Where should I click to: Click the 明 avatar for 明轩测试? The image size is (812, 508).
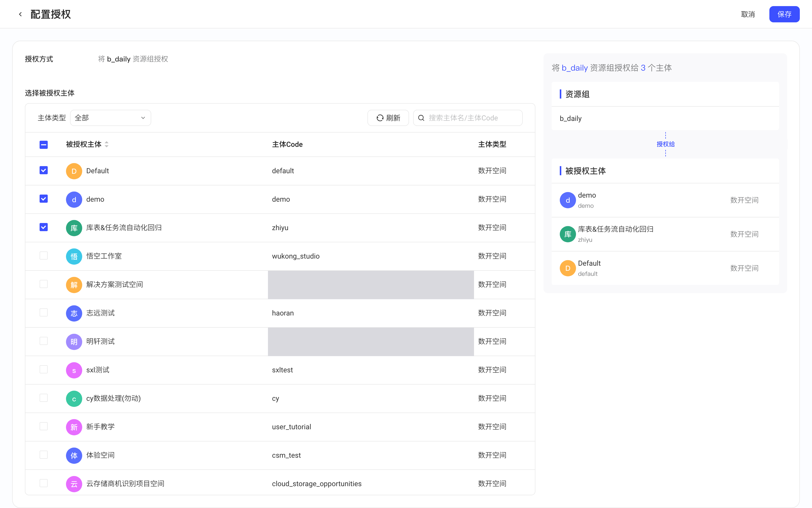click(x=74, y=342)
